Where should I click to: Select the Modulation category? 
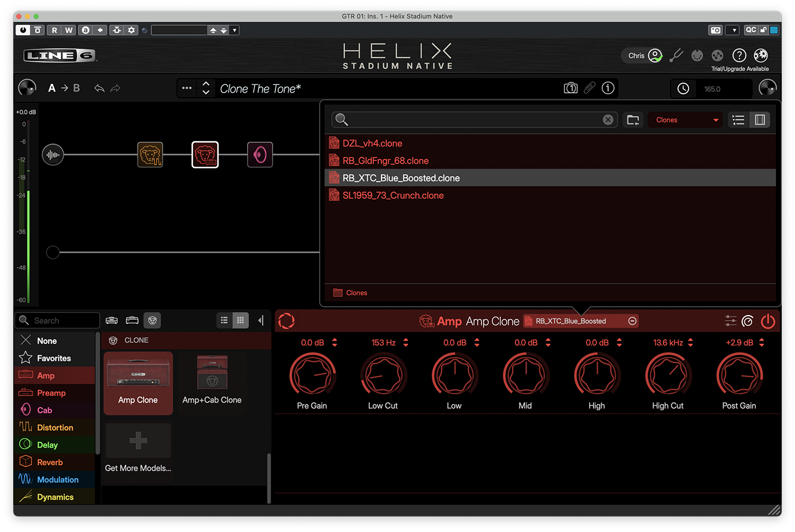[55, 480]
